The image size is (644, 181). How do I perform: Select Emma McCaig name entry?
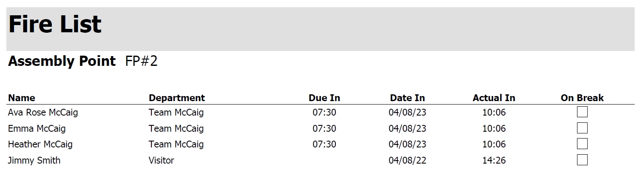(x=37, y=128)
